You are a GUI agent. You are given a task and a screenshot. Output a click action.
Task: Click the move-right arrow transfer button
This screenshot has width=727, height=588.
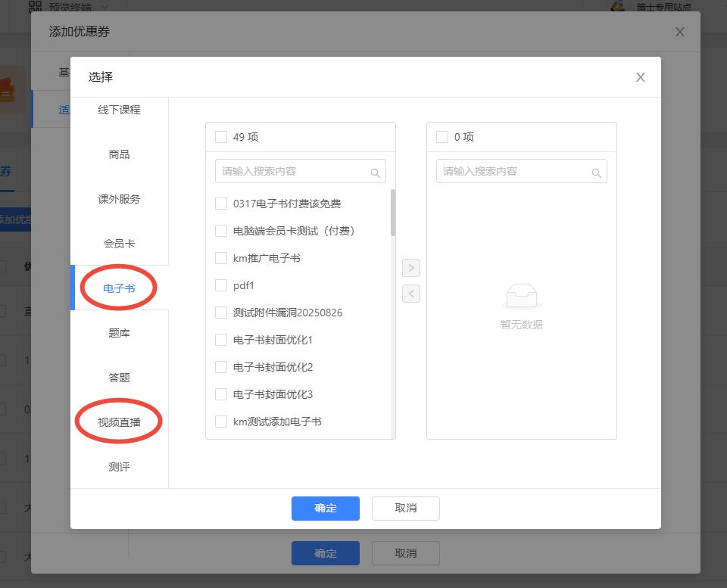click(x=410, y=268)
